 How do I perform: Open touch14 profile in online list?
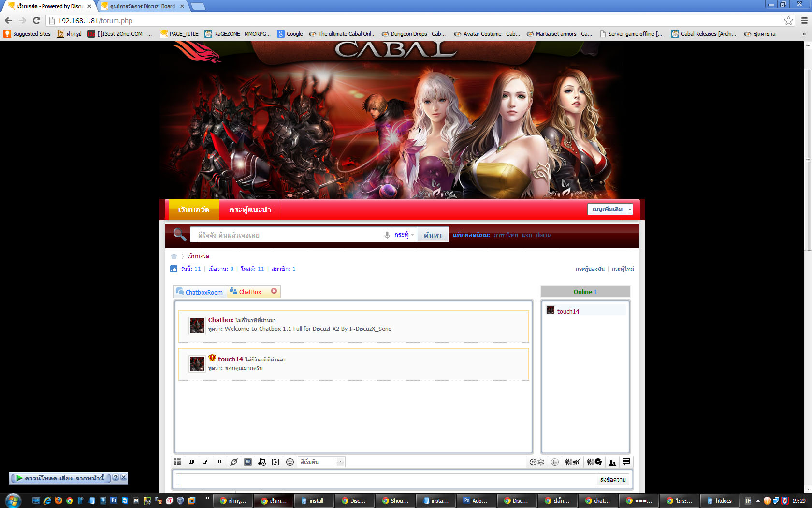[x=568, y=311]
